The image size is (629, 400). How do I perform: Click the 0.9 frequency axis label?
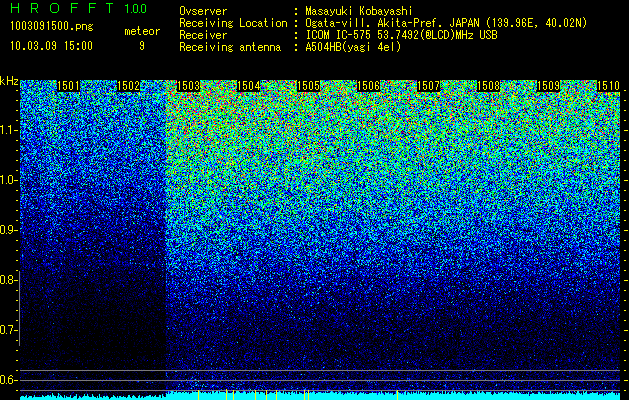tap(8, 230)
